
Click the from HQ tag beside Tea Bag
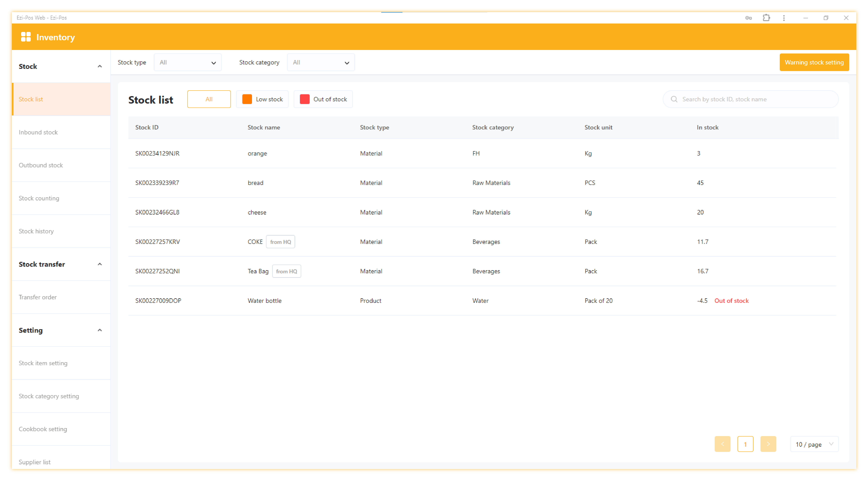click(286, 271)
